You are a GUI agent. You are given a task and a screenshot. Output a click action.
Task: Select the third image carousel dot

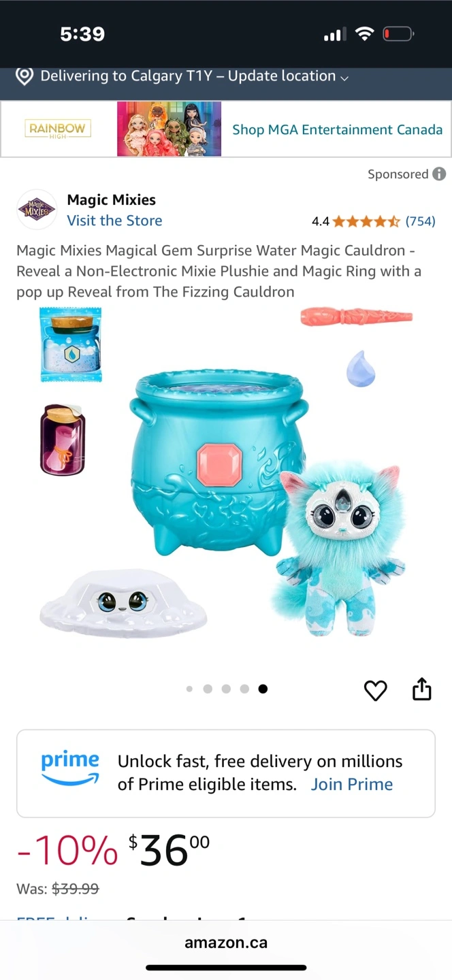[226, 689]
